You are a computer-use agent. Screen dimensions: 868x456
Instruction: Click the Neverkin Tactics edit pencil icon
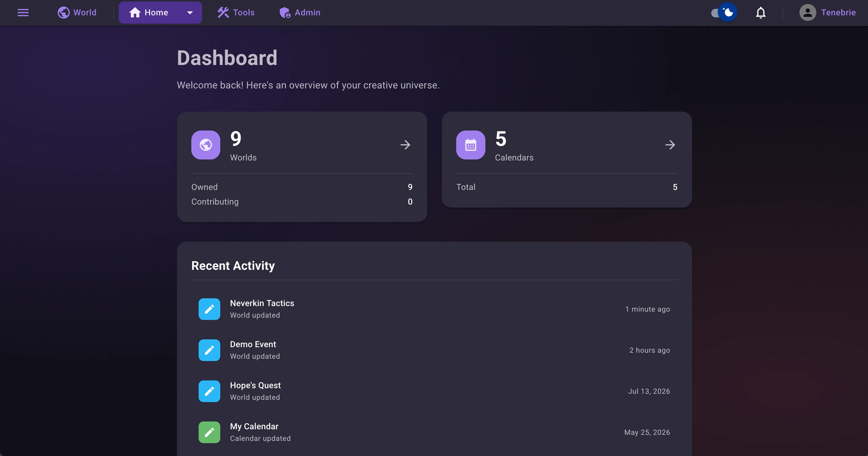[x=209, y=309]
